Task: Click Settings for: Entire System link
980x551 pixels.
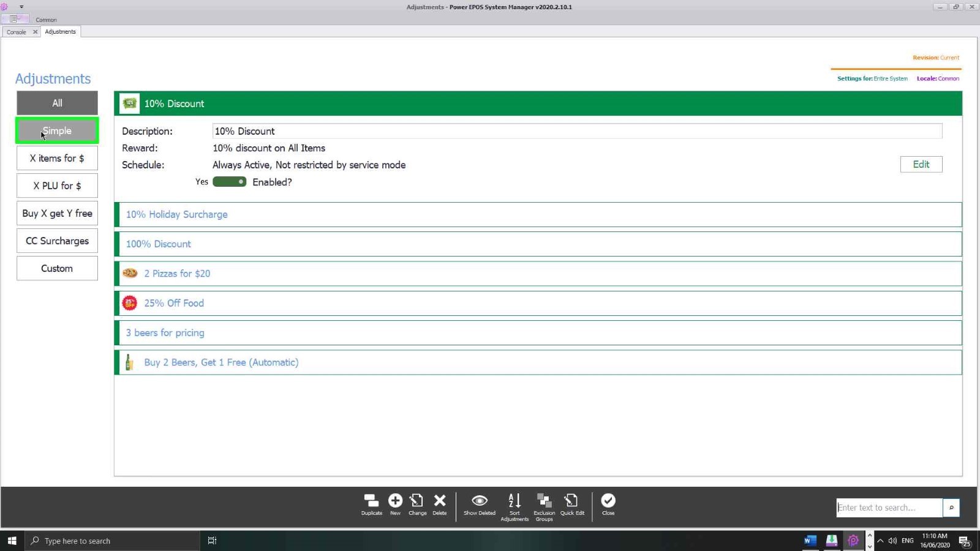Action: pyautogui.click(x=872, y=78)
